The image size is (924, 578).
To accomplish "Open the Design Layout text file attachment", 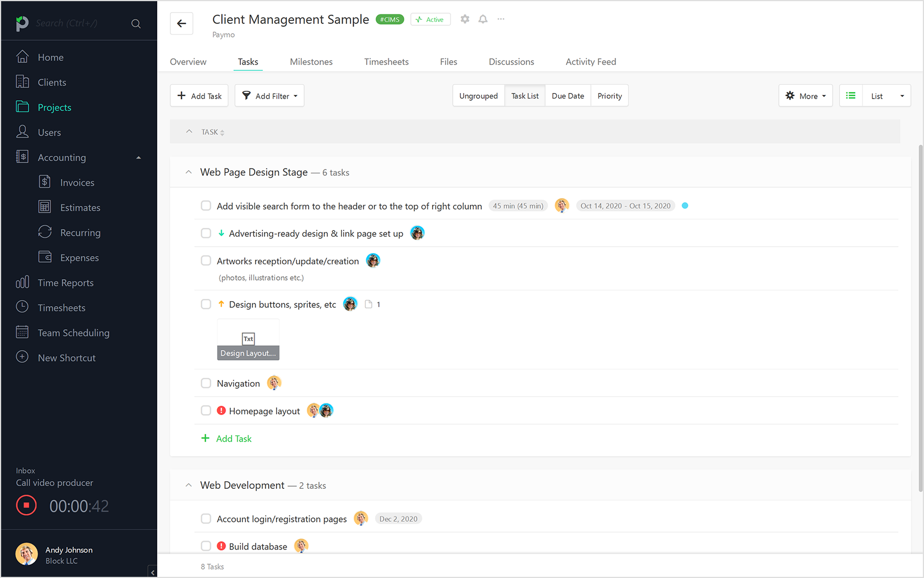I will pos(248,340).
